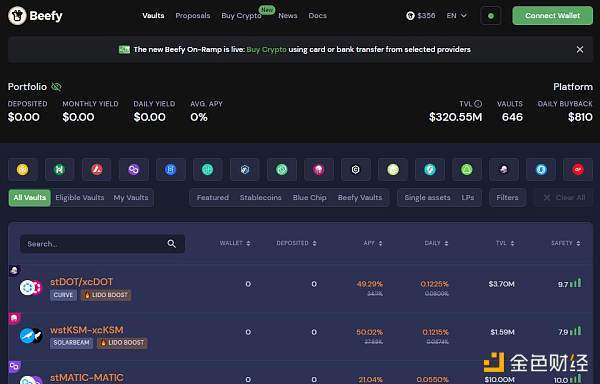Open the Proposals page

(x=193, y=16)
